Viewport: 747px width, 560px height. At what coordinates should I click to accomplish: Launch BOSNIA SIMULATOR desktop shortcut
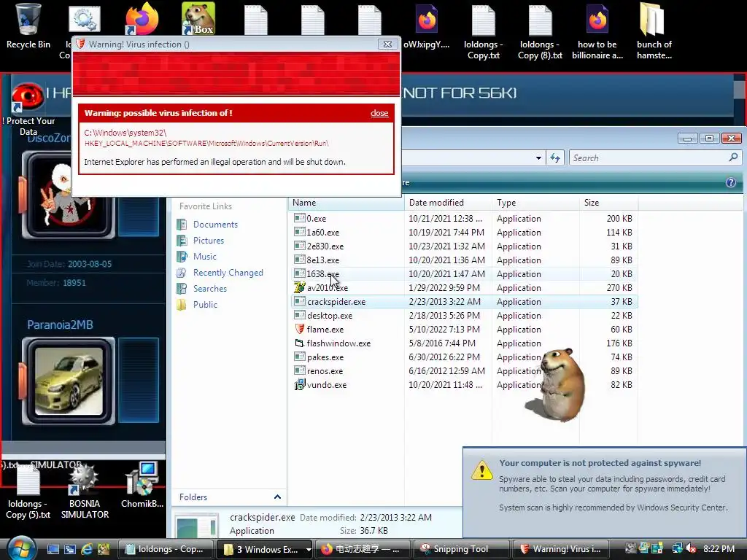85,493
